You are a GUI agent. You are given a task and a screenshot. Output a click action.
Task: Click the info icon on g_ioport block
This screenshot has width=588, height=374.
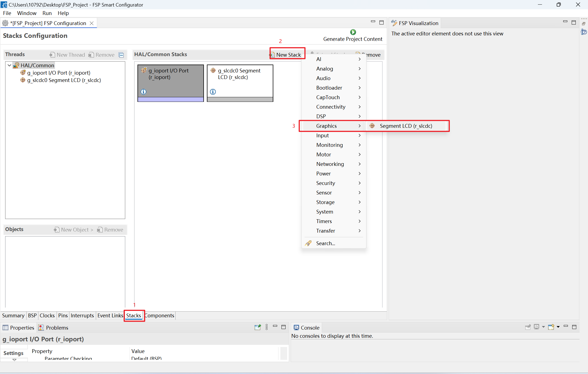tap(143, 92)
